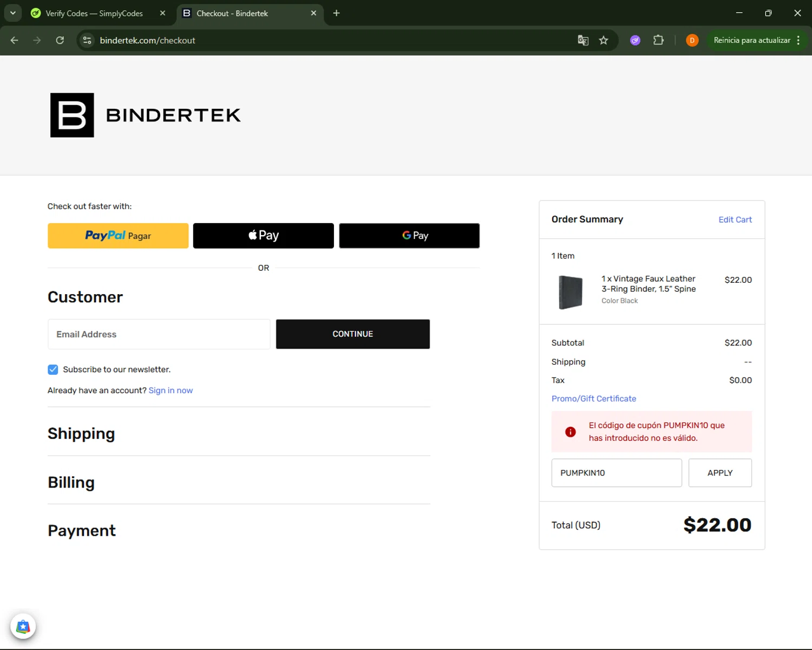Click the Billing section heading

click(x=71, y=482)
